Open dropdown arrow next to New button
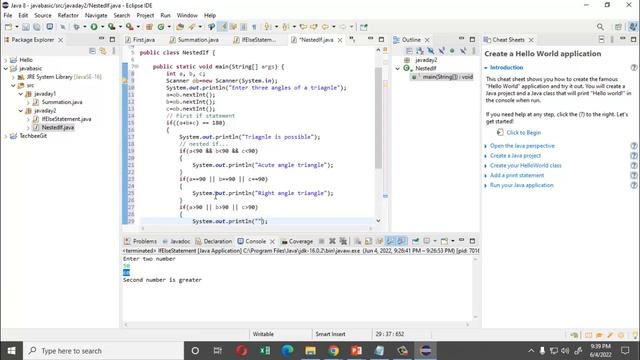The width and height of the screenshot is (640, 360). (17, 27)
